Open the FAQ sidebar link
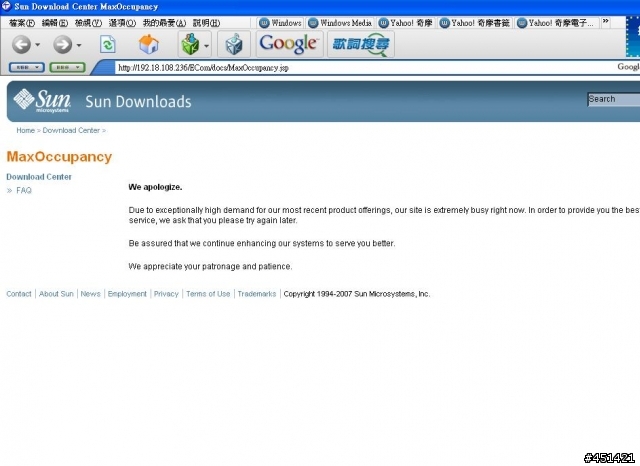Image resolution: width=640 pixels, height=466 pixels. pos(24,190)
